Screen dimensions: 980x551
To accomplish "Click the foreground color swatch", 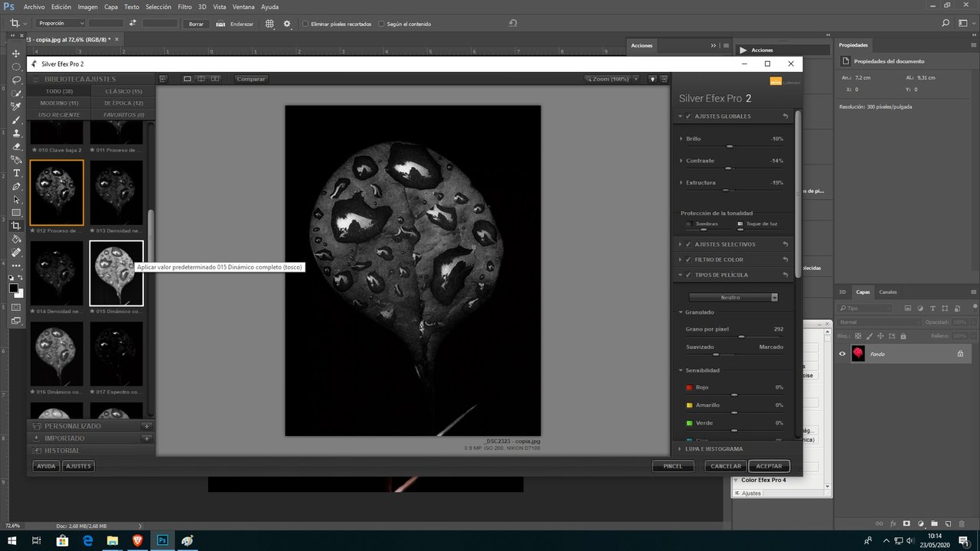I will click(x=14, y=289).
